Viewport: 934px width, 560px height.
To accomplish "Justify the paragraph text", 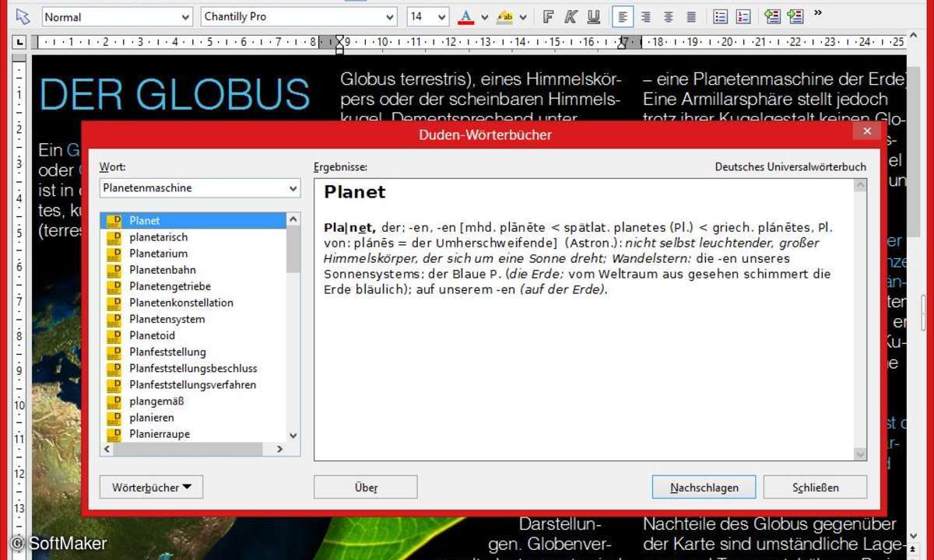I will click(x=691, y=16).
